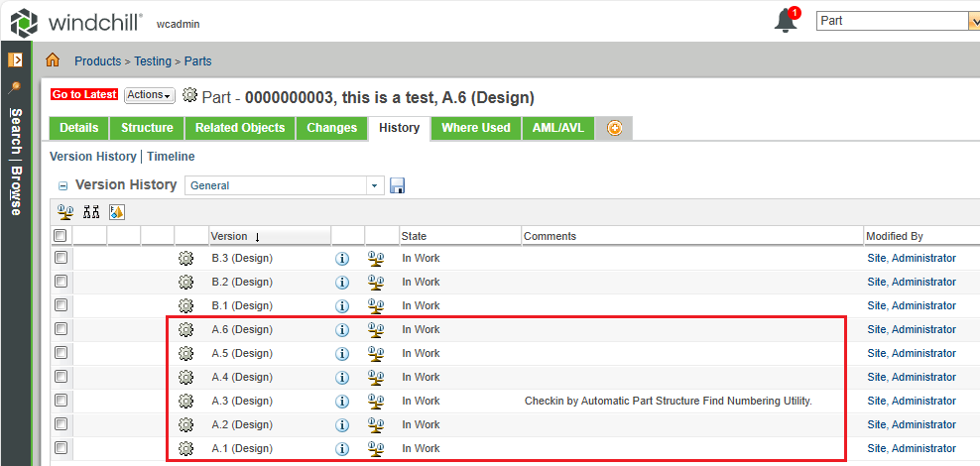The width and height of the screenshot is (980, 466).
Task: Open the Where Used tab
Action: (475, 128)
